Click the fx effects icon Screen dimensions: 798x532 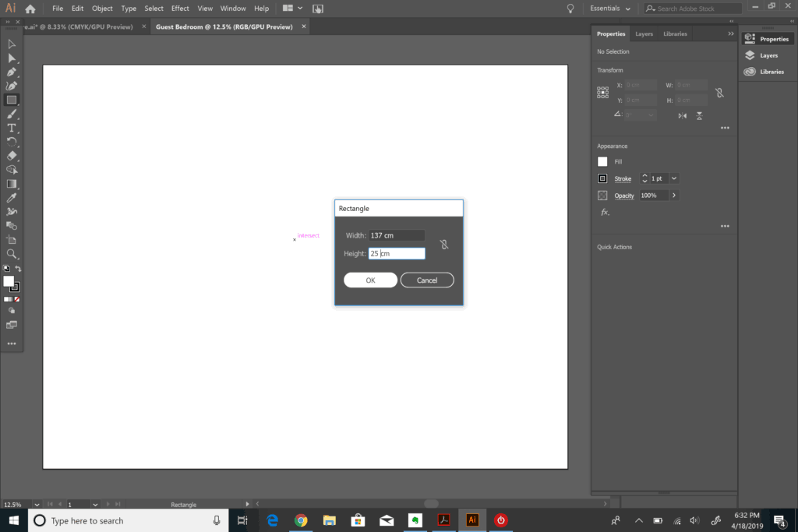point(605,213)
